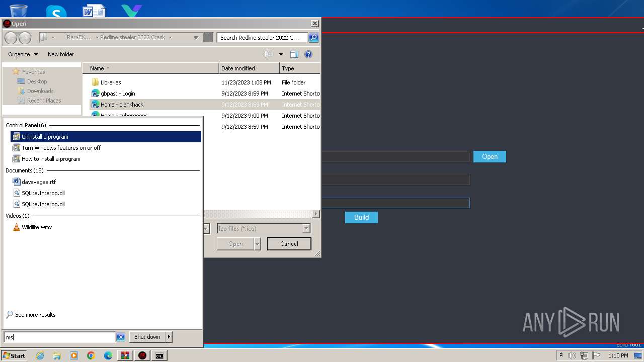Select Recent Places in navigation pane

(44, 101)
